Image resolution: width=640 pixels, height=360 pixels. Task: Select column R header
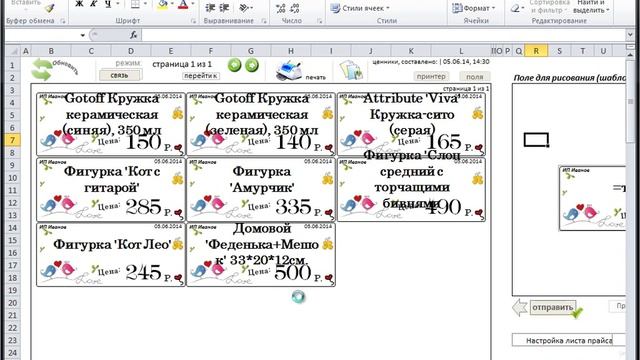(x=536, y=51)
